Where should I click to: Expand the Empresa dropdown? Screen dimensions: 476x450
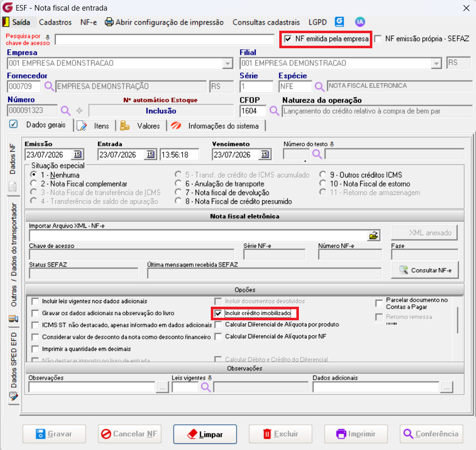[x=227, y=63]
